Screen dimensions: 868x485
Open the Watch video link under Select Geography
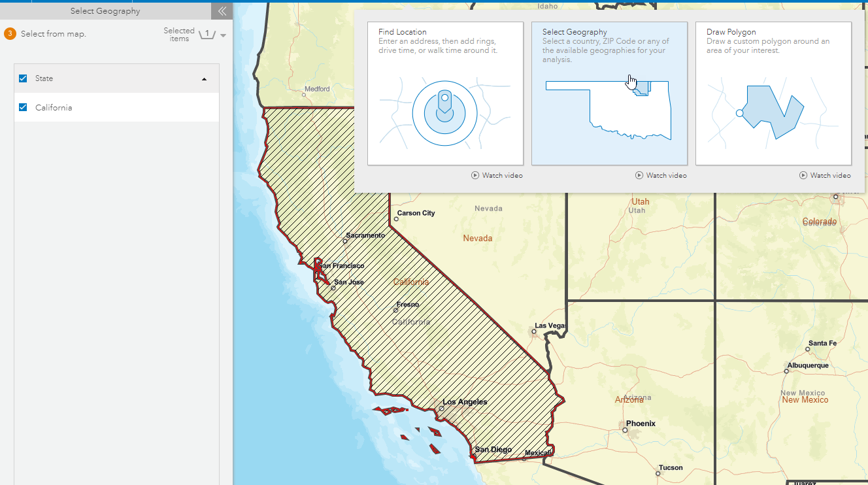[660, 175]
